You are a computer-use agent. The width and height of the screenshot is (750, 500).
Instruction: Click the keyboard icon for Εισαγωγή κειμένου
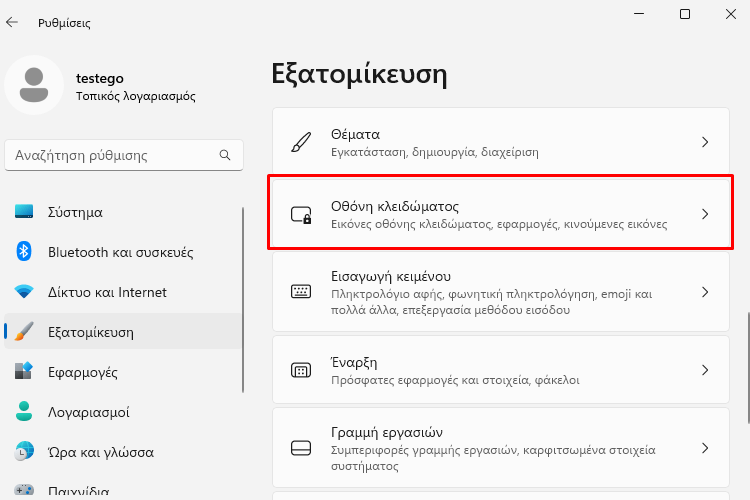(301, 291)
